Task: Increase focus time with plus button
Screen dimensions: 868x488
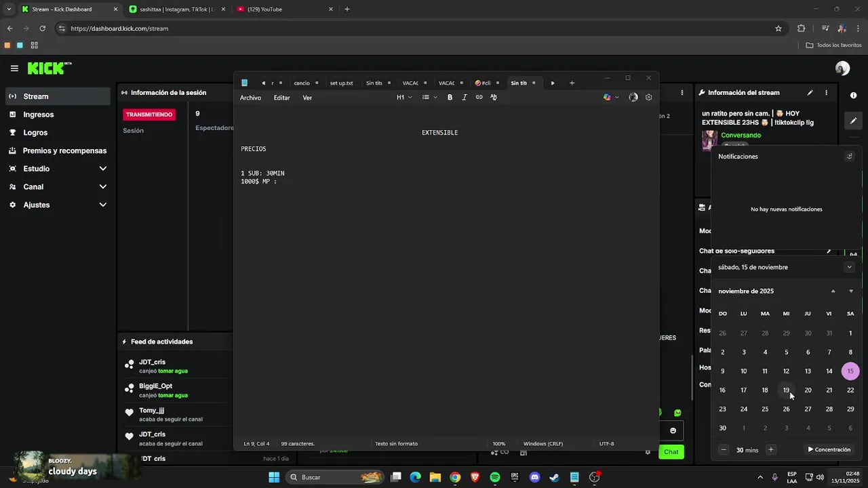Action: pos(770,450)
